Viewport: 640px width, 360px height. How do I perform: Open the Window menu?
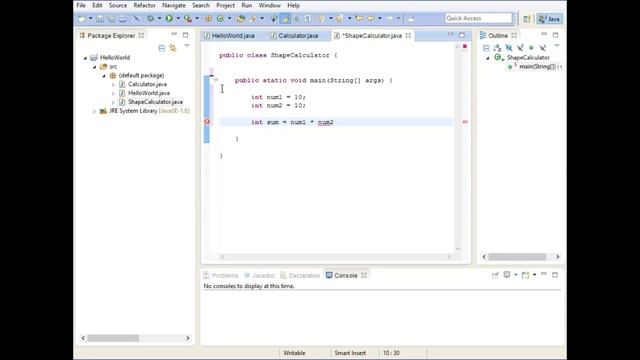coord(269,5)
